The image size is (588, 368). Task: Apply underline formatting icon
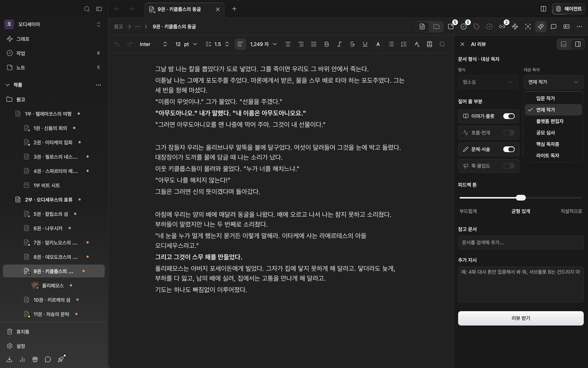tap(365, 44)
